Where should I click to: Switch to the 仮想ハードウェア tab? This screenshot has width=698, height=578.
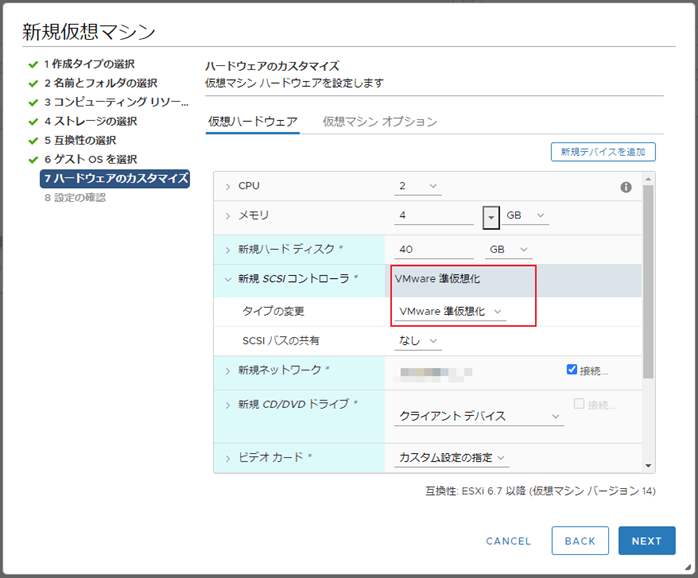pyautogui.click(x=253, y=122)
